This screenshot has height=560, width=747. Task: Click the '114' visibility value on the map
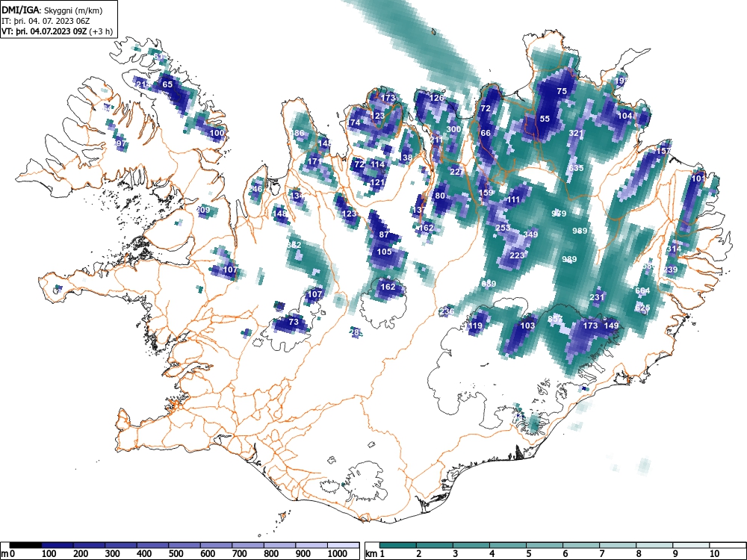coord(377,164)
